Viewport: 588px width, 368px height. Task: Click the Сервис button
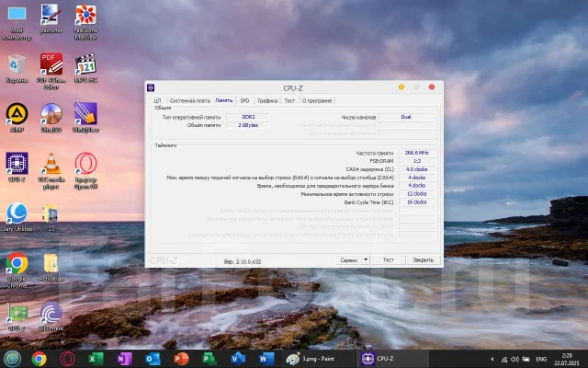coord(349,259)
